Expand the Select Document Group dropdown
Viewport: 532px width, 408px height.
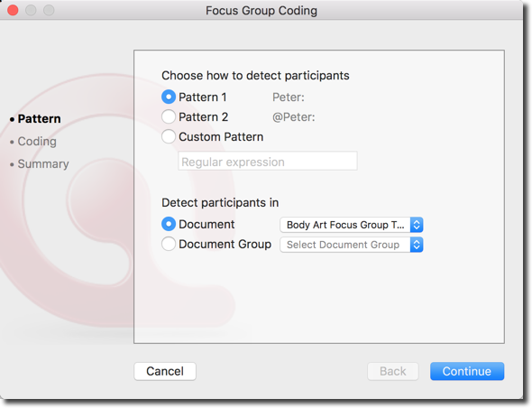[351, 245]
